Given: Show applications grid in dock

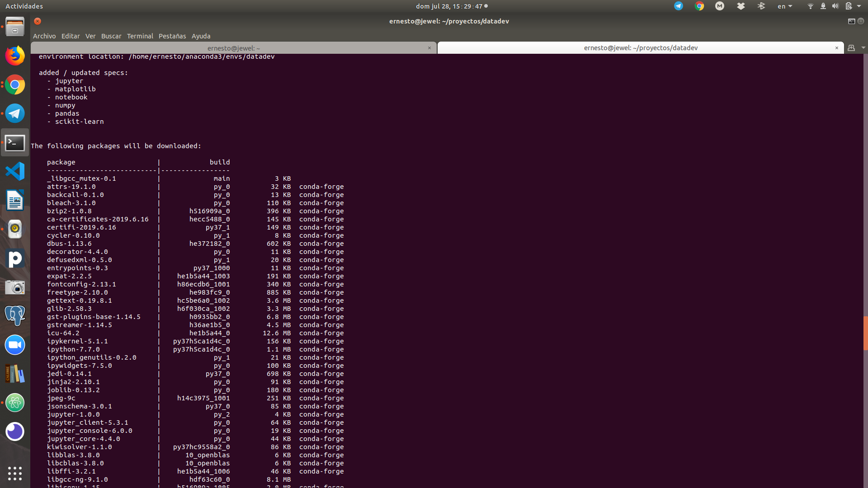Looking at the screenshot, I should pyautogui.click(x=15, y=473).
